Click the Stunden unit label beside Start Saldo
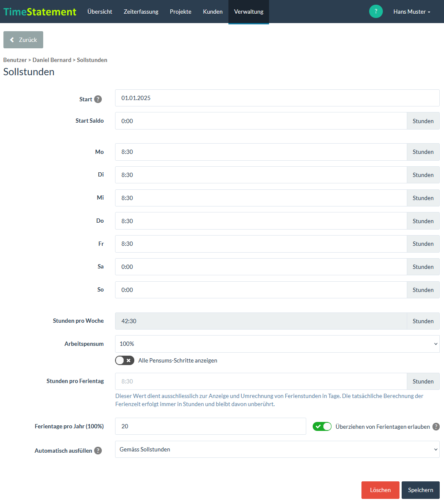The height and width of the screenshot is (504, 444). [x=423, y=121]
